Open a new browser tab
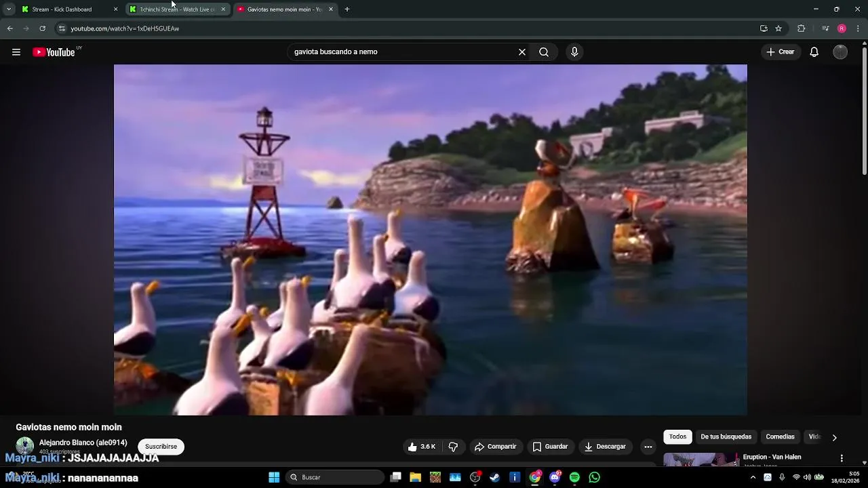The image size is (868, 488). tap(347, 9)
